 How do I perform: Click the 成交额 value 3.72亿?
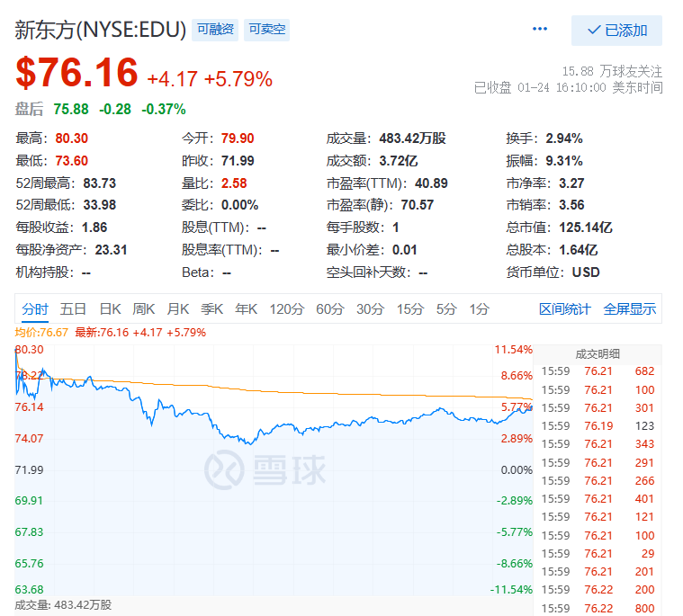click(398, 161)
